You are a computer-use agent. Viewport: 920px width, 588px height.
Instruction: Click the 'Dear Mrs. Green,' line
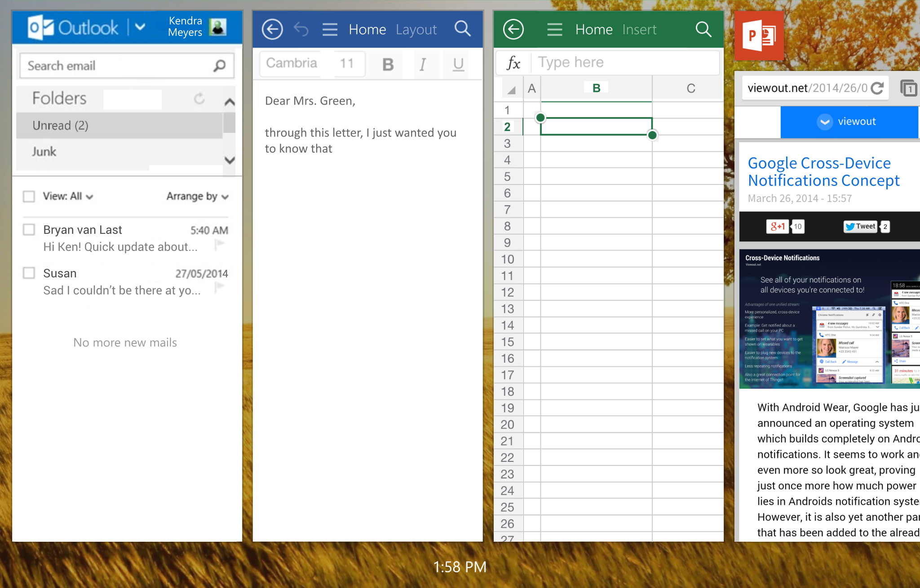click(x=310, y=101)
